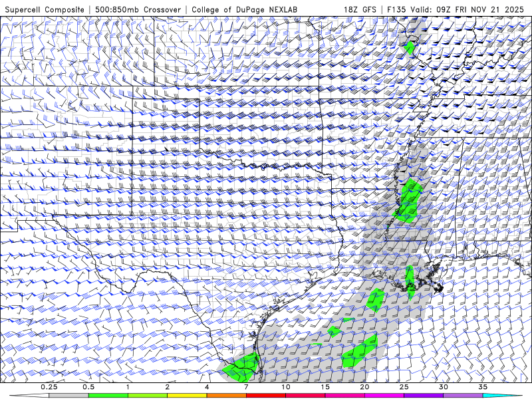This screenshot has height=399, width=532.
Task: Select the lavender segment between 30 and 35
Action: [x=463, y=396]
